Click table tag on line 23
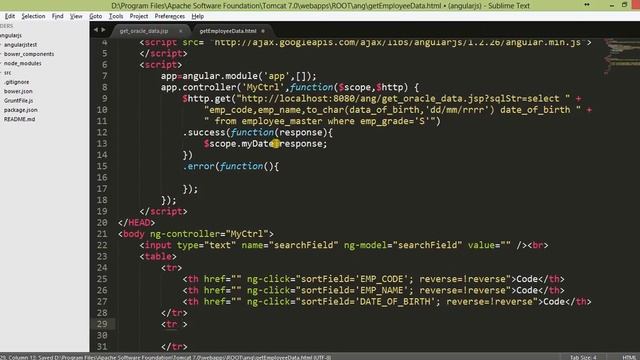This screenshot has width=640, height=360. coord(158,257)
